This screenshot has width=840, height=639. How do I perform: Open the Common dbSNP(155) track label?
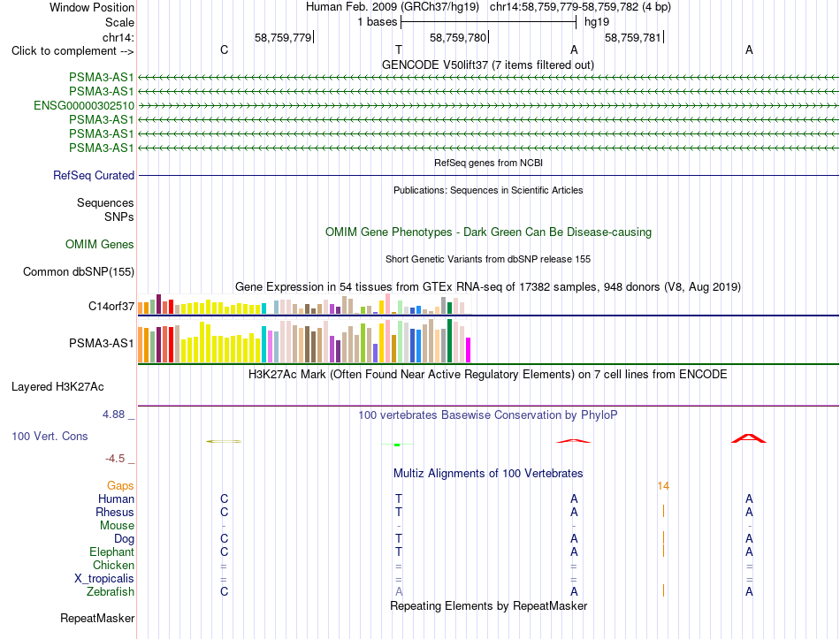[x=79, y=271]
